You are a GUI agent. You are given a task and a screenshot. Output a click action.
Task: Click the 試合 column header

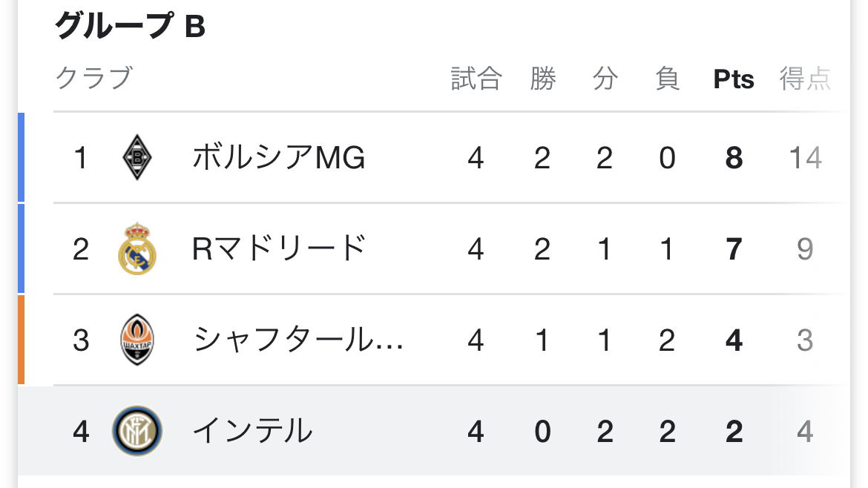point(476,79)
